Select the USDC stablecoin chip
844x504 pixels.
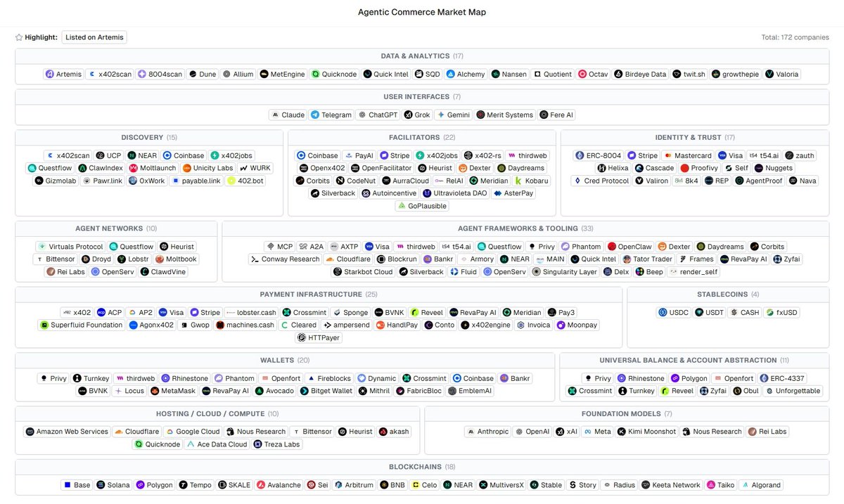(673, 313)
